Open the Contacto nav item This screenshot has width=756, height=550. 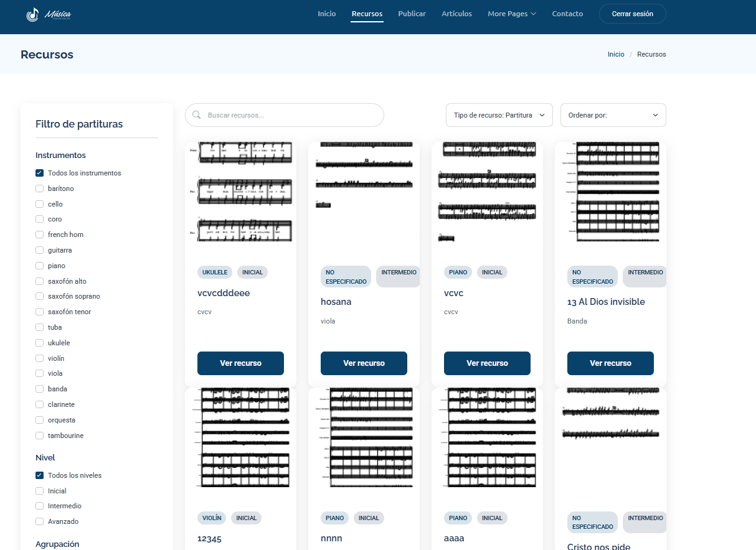point(567,14)
